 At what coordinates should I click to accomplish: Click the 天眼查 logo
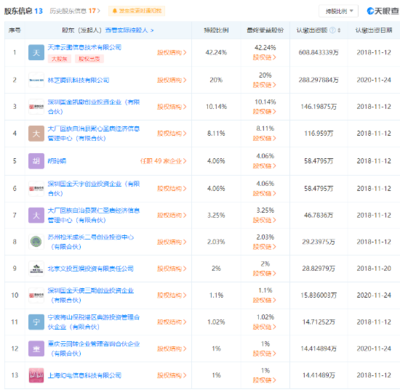click(382, 11)
